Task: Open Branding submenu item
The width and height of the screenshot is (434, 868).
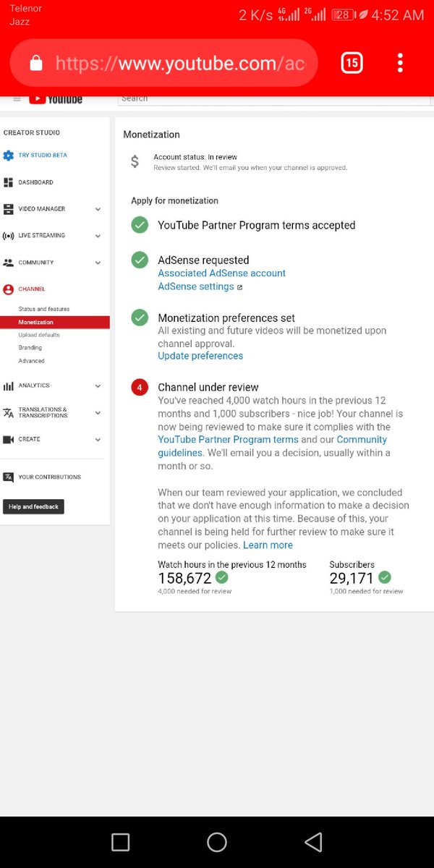Action: (x=30, y=348)
